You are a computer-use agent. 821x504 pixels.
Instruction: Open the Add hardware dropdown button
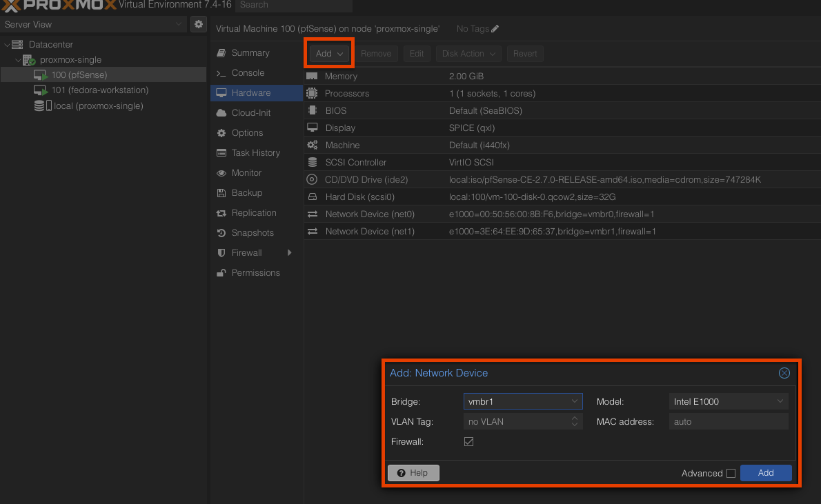click(329, 53)
